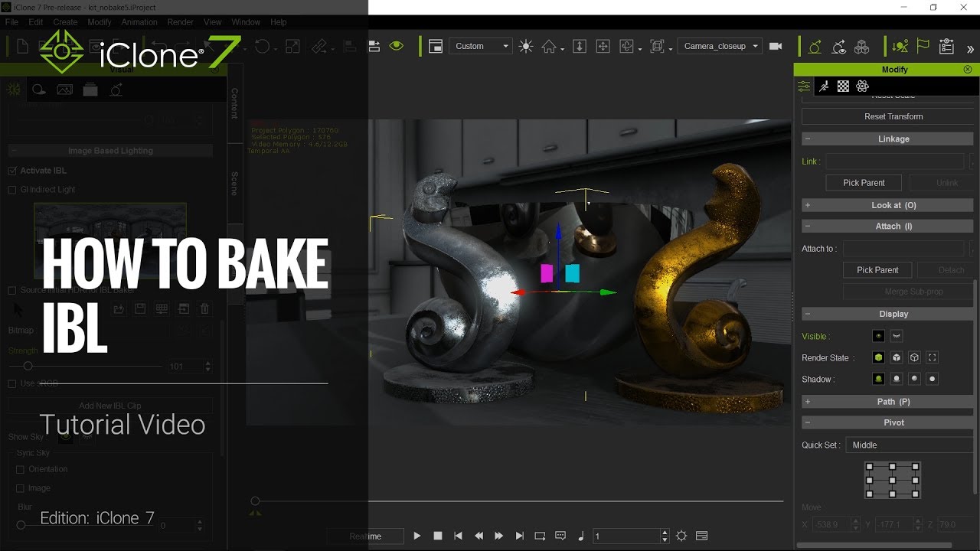Image resolution: width=980 pixels, height=551 pixels.
Task: Click the Realtime button
Action: click(366, 536)
